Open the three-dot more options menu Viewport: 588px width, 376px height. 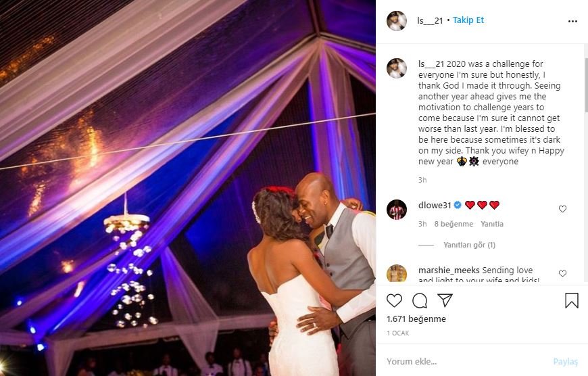pyautogui.click(x=572, y=21)
